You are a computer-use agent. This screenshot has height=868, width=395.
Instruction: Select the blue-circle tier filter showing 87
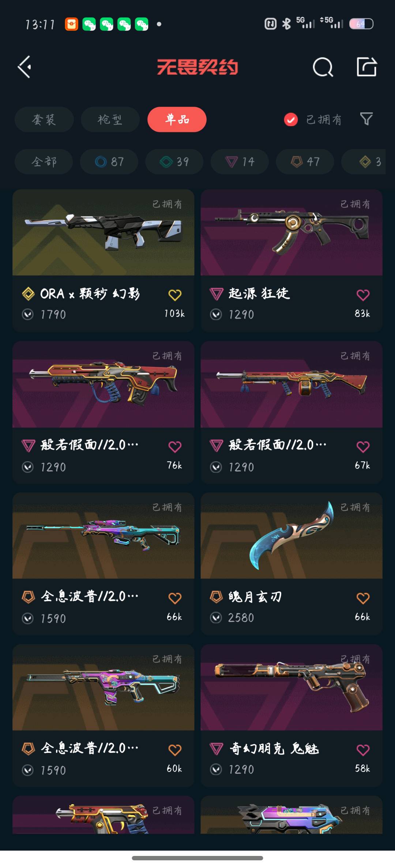tap(109, 162)
